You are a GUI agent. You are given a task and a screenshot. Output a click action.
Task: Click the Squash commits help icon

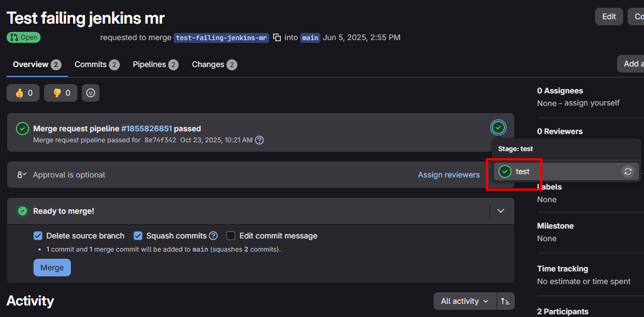click(213, 236)
